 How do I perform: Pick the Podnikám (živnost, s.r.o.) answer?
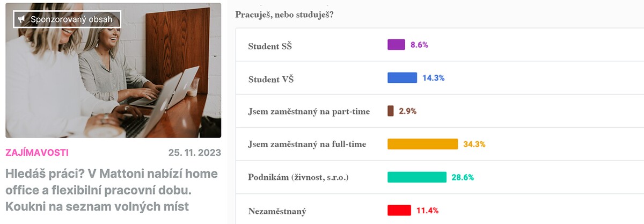[298, 177]
